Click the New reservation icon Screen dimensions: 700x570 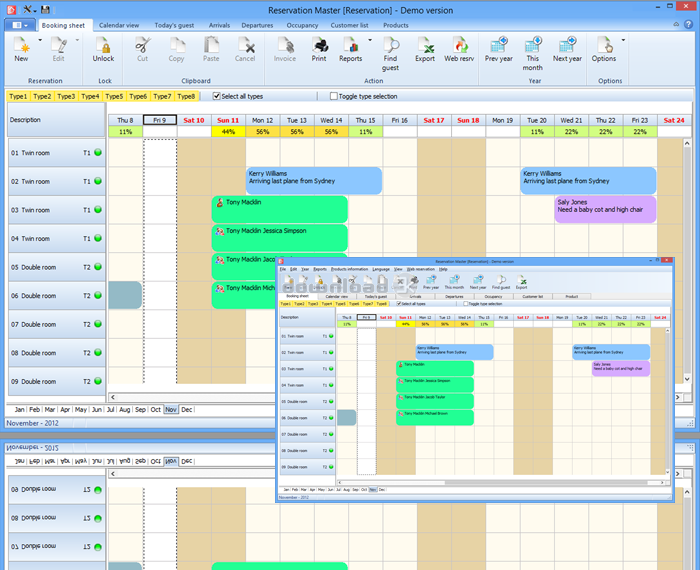tap(21, 46)
